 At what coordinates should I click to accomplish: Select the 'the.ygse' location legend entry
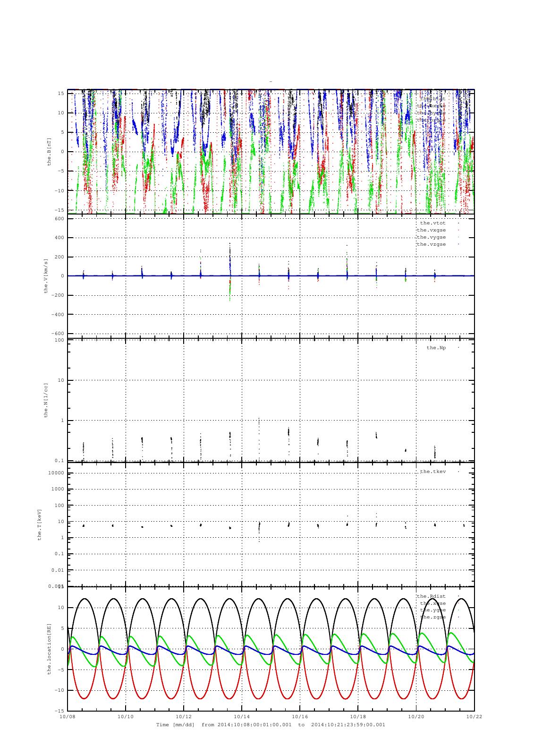432,610
